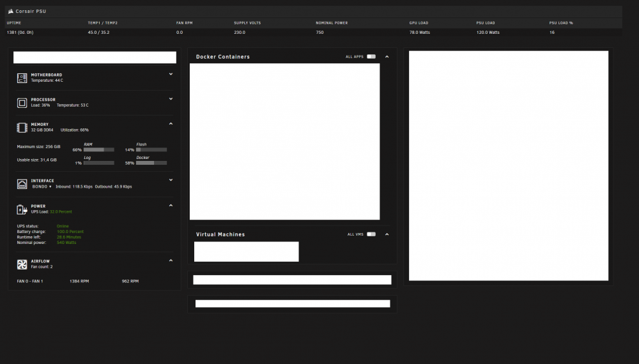The width and height of the screenshot is (639, 364).
Task: Click the Motherboard temperature 44 C text
Action: tap(47, 80)
